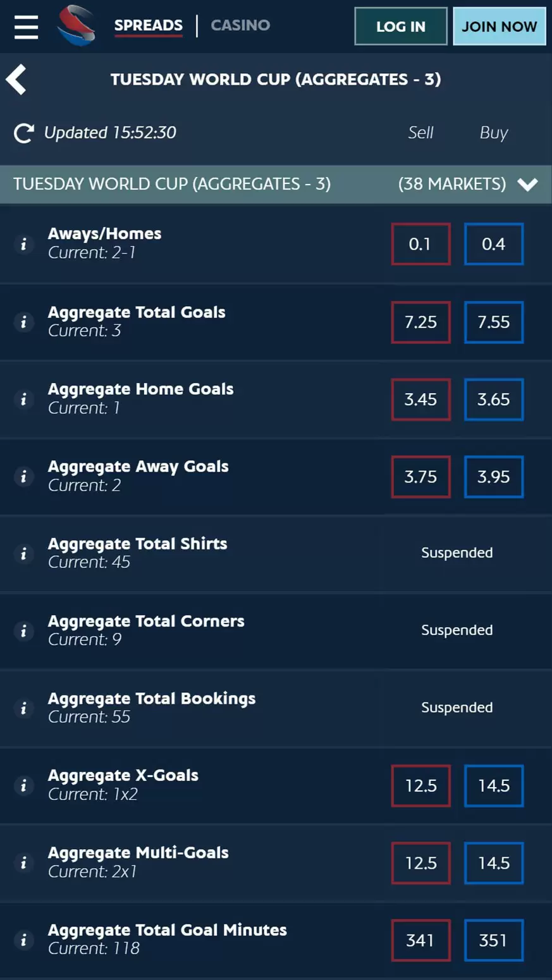Go back using the left arrow
The height and width of the screenshot is (980, 552).
tap(16, 80)
